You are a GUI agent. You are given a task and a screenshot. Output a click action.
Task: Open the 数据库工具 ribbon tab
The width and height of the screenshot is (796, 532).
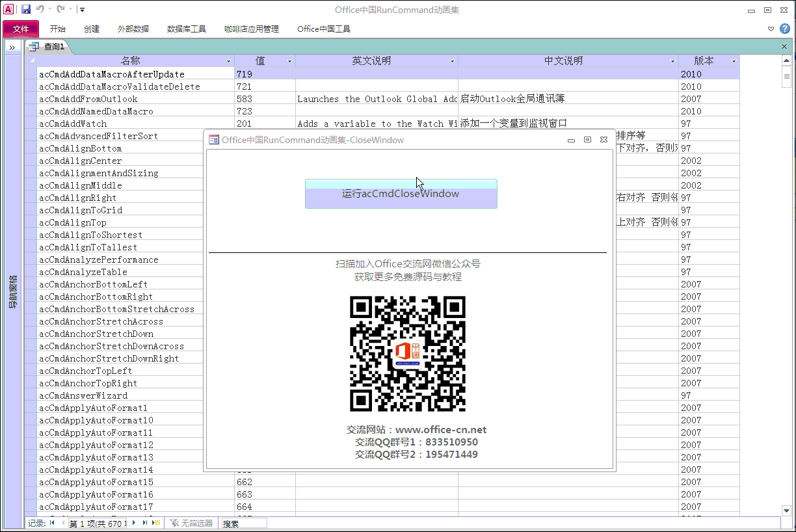tap(187, 29)
